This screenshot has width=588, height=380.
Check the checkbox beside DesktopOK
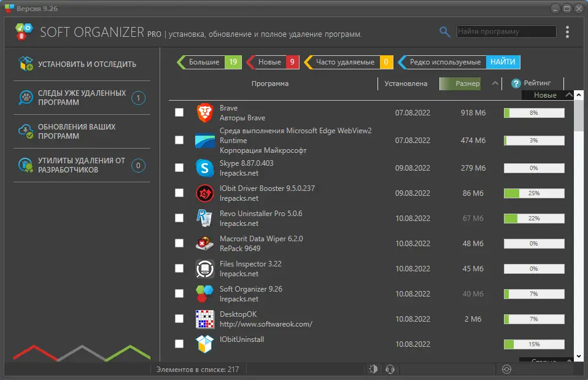(x=179, y=319)
